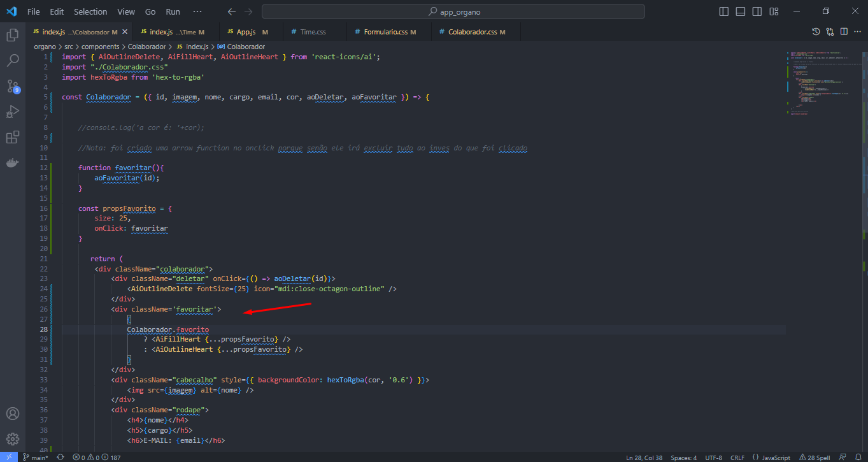Expand the Colaborador symbol breadcrumb

[241, 47]
